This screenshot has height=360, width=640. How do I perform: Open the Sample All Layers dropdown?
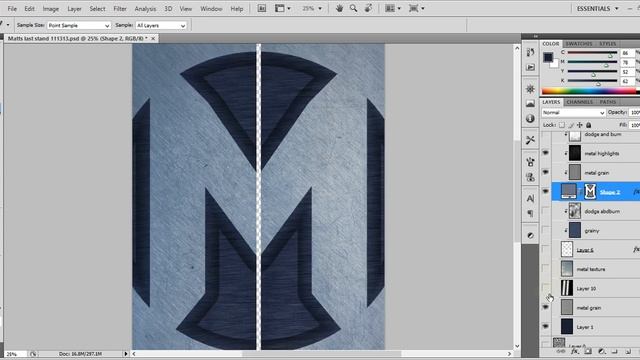click(x=161, y=25)
